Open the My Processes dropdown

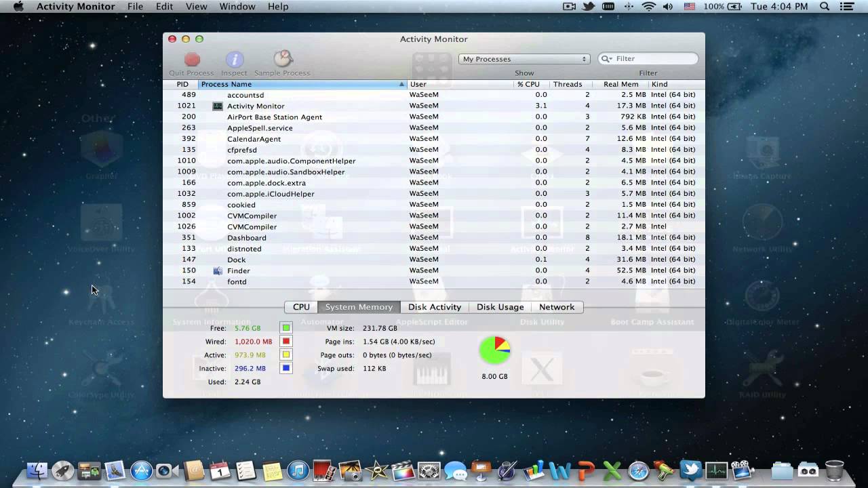click(524, 59)
